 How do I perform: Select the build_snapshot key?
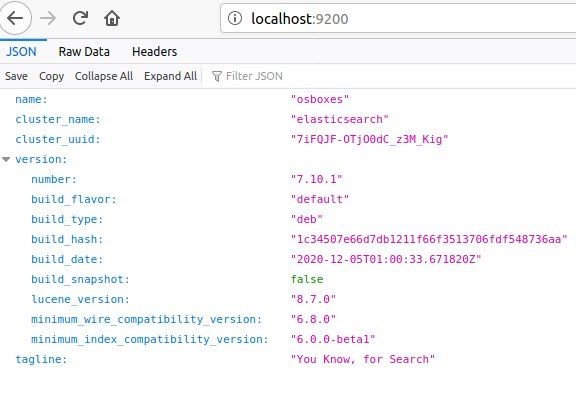(x=80, y=280)
